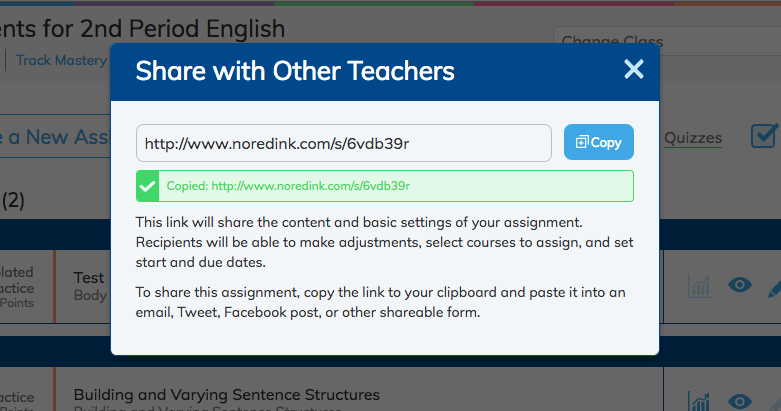Click the Share with Other Teachers title bar
Viewport: 781px width, 411px height.
[385, 72]
